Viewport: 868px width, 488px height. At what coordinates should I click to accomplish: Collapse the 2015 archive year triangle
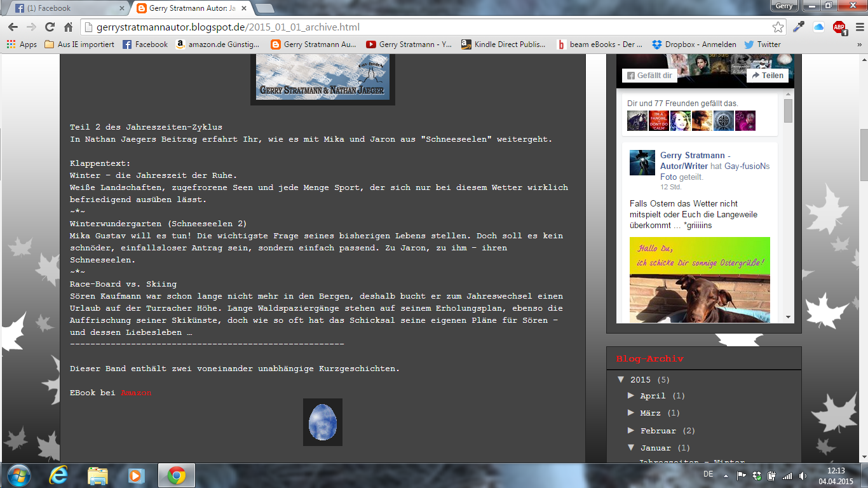click(x=621, y=379)
